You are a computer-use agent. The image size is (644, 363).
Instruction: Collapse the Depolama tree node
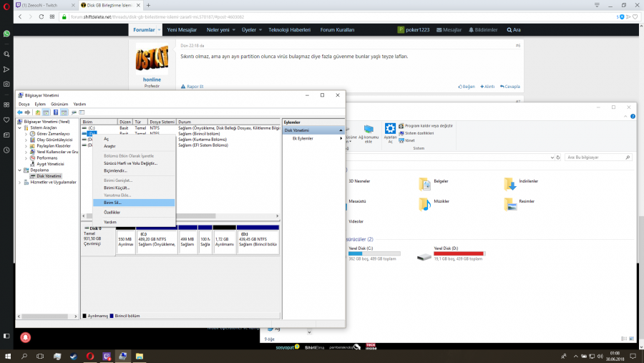[x=19, y=170]
